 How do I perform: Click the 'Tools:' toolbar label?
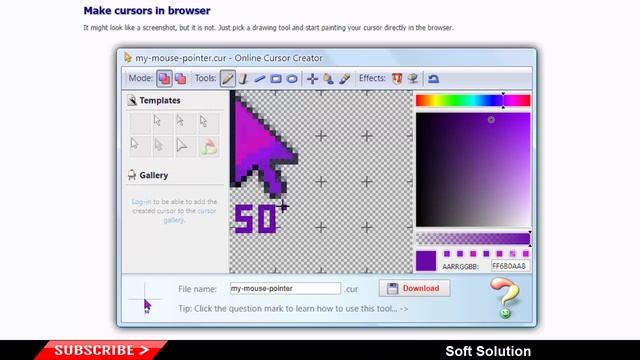tap(206, 78)
